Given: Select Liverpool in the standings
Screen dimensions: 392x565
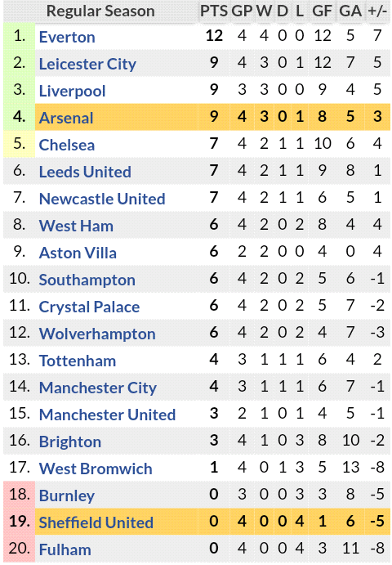Looking at the screenshot, I should click(72, 91).
